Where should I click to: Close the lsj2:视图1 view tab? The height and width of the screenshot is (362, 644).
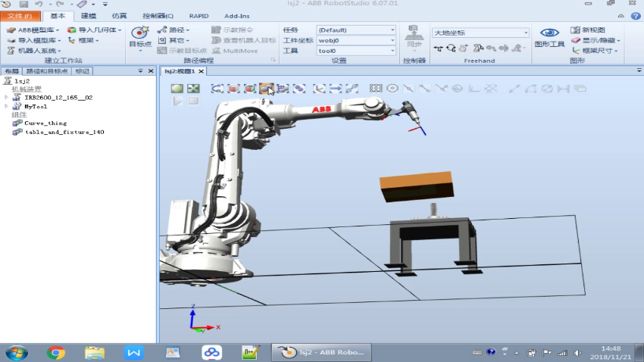pyautogui.click(x=202, y=71)
